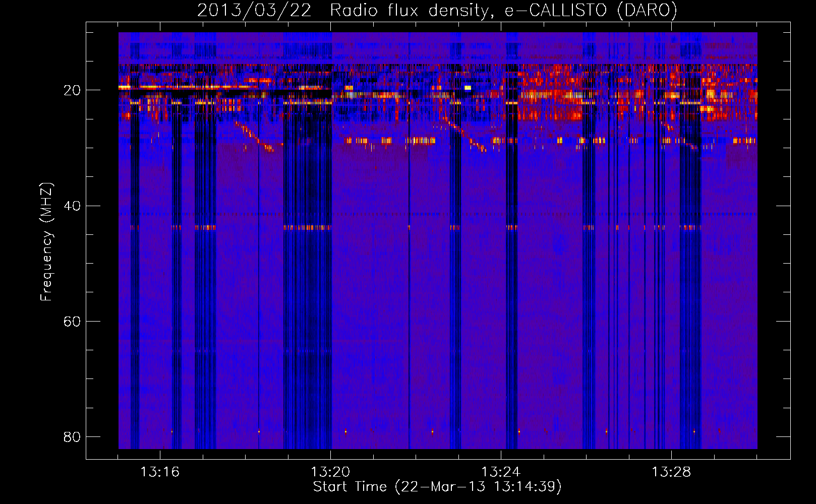Click the '13:28' time tick label
Viewport: 816px width, 504px height.
pyautogui.click(x=671, y=472)
